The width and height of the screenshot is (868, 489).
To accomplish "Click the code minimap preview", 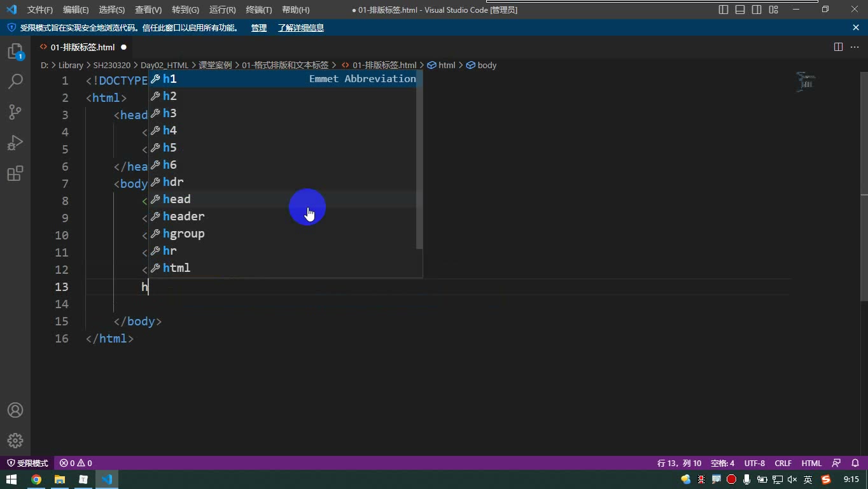I will point(806,81).
